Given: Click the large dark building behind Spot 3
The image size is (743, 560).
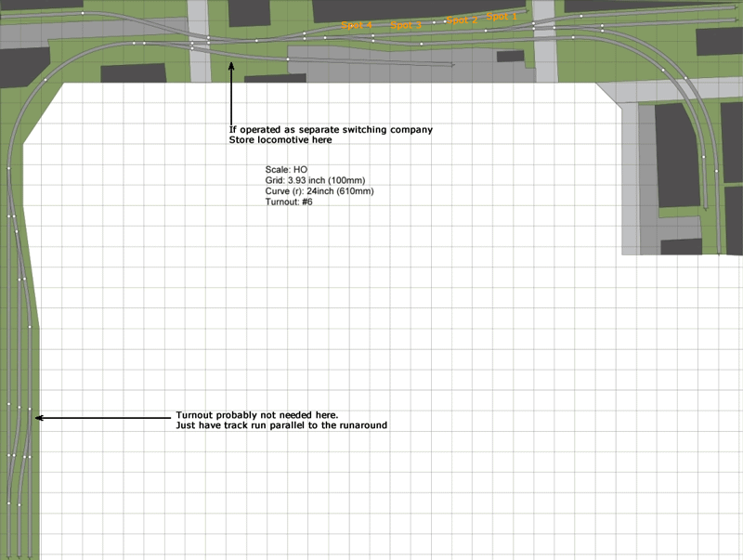Looking at the screenshot, I should coord(390,9).
